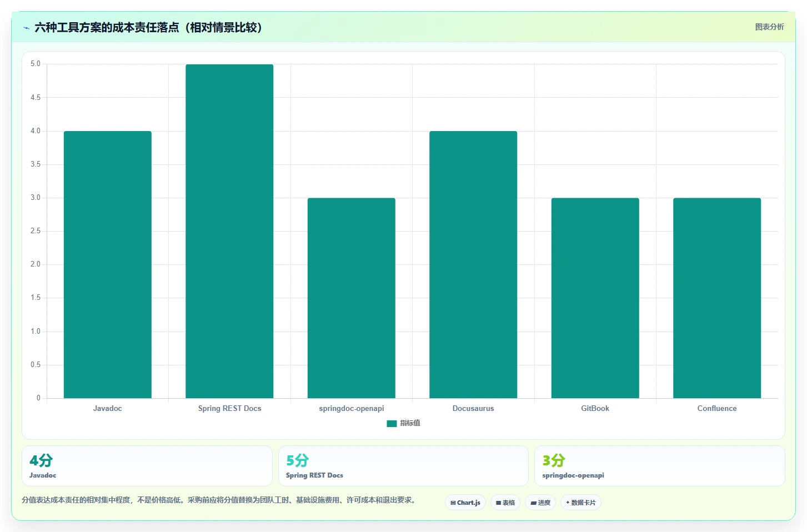Click the icon inside the 表格 tag

coord(498,503)
